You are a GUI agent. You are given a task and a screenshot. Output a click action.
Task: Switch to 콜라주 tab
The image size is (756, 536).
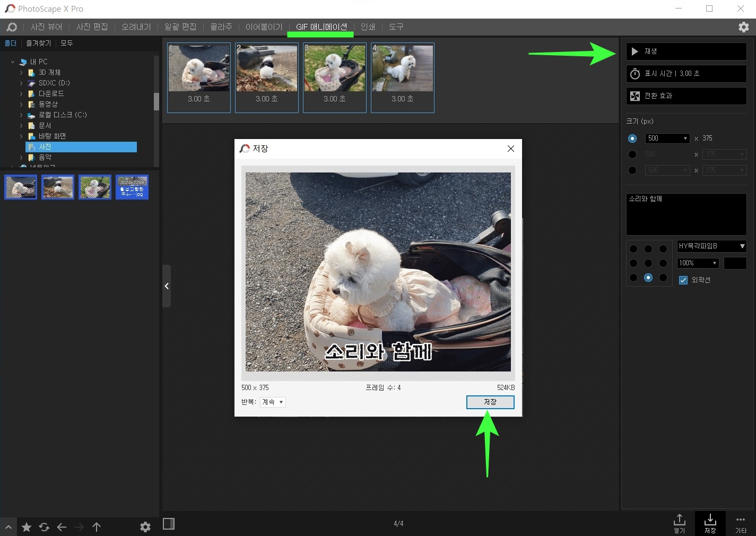[x=221, y=27]
